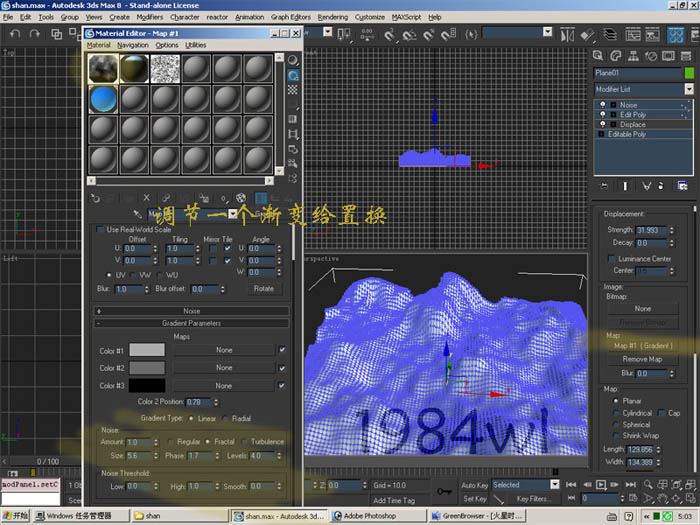Click the Color #1 light gray swatch
700x525 pixels.
pos(147,350)
